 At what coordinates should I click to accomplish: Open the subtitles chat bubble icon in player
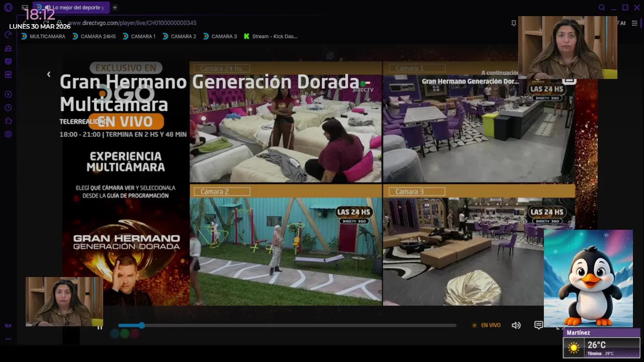[x=538, y=325]
